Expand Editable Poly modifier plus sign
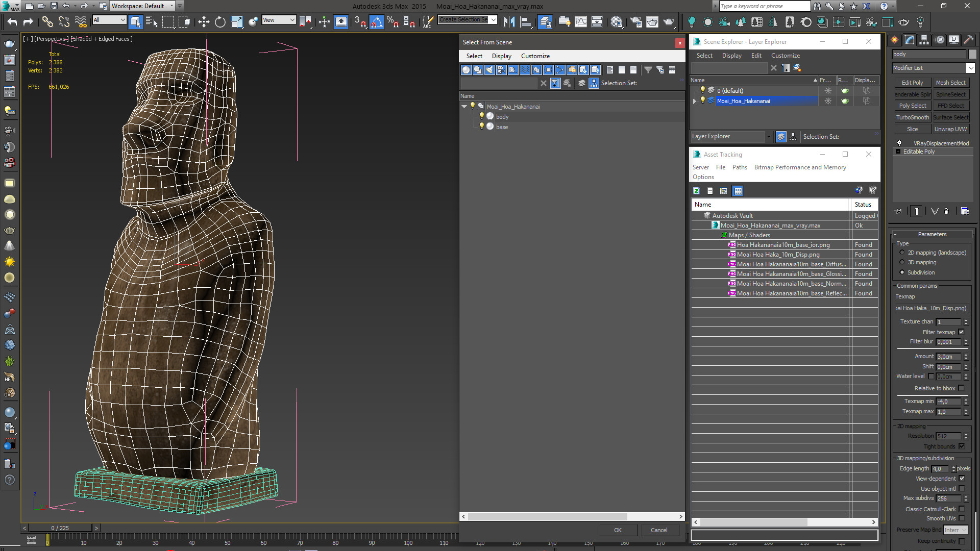980x551 pixels. coord(898,152)
